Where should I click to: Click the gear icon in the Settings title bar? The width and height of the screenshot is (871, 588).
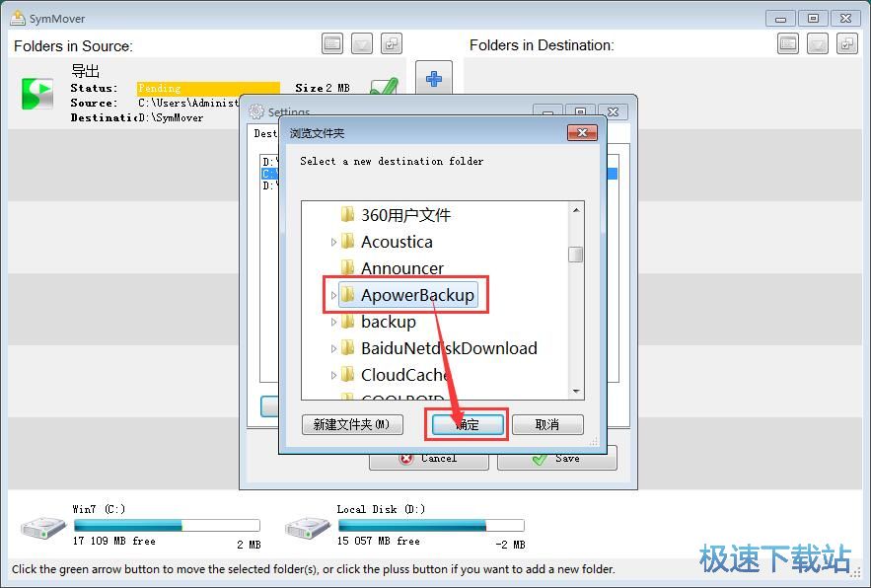click(256, 111)
